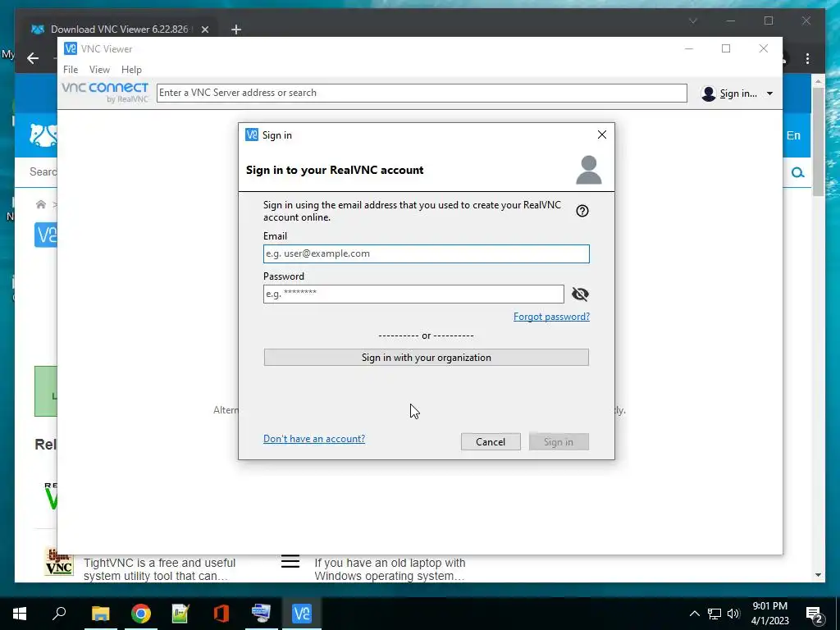Click the greyed Sign in button
Image resolution: width=840 pixels, height=630 pixels.
click(x=558, y=441)
